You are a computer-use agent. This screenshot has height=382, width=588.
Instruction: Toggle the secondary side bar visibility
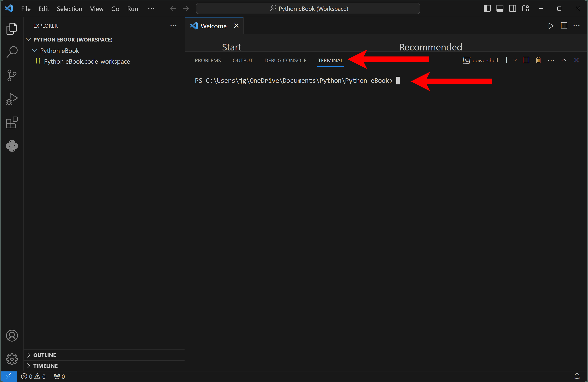click(513, 8)
